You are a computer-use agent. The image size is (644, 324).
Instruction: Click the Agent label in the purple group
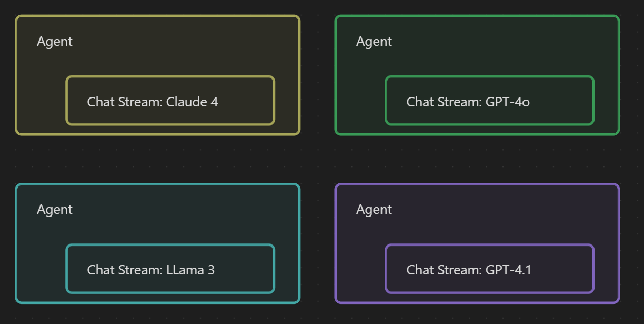pos(374,210)
